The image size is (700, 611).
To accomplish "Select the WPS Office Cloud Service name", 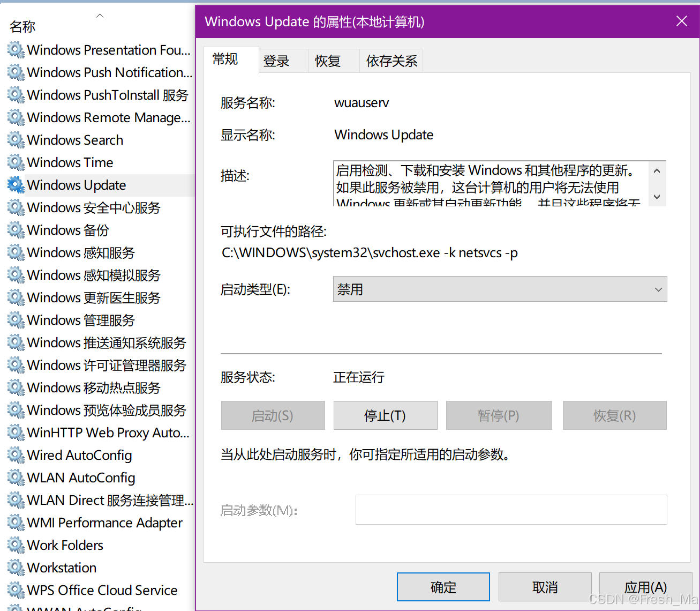I will pyautogui.click(x=102, y=591).
